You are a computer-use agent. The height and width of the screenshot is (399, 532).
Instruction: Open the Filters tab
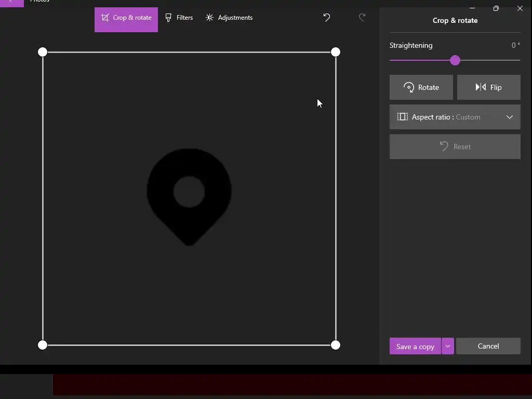point(179,18)
